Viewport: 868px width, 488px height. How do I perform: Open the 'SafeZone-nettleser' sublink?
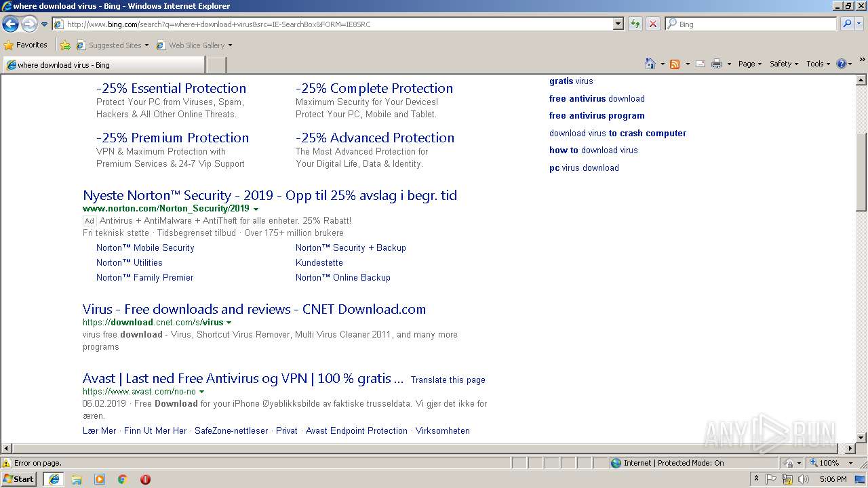pyautogui.click(x=231, y=431)
